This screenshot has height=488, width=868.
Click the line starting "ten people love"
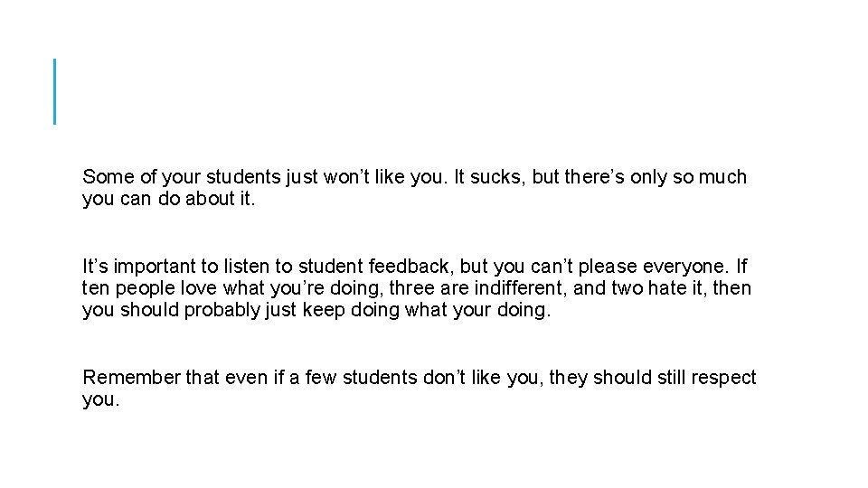click(x=416, y=288)
